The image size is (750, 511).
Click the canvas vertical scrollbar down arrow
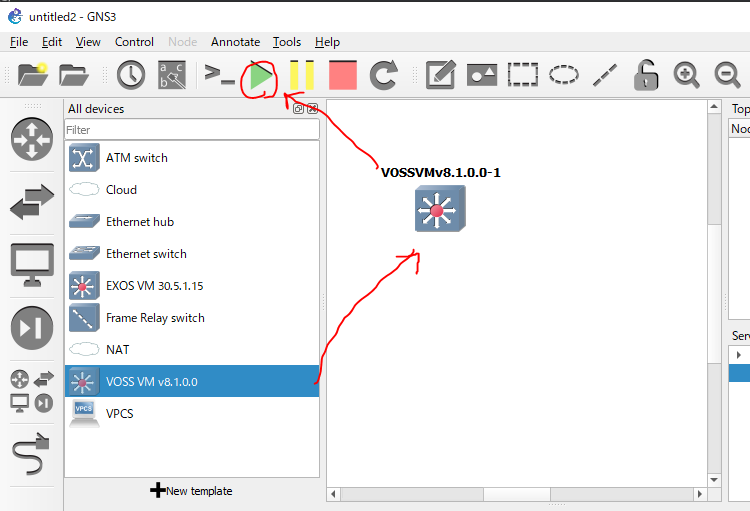(x=714, y=480)
